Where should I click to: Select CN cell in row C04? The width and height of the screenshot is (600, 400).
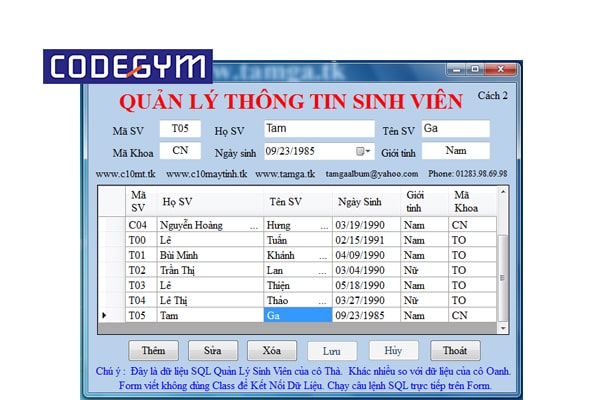[x=473, y=225]
